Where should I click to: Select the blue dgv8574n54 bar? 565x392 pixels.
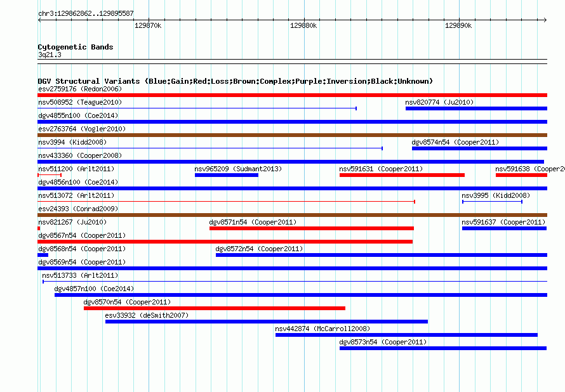(x=479, y=148)
